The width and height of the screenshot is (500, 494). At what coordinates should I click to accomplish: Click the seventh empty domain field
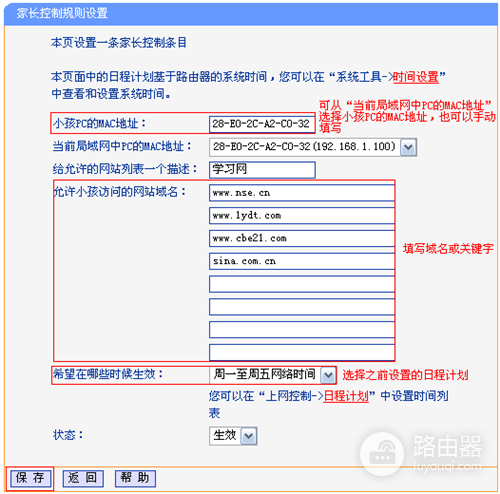302,329
